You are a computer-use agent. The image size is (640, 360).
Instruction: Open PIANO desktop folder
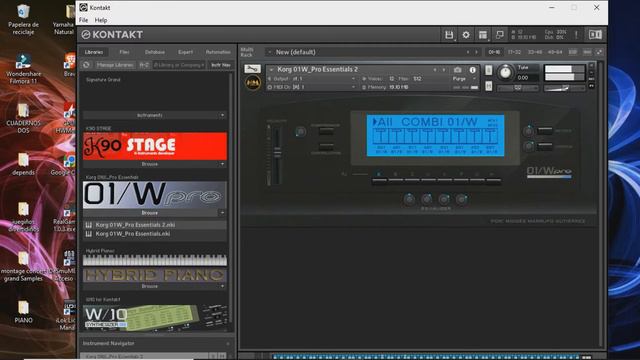coord(23,312)
